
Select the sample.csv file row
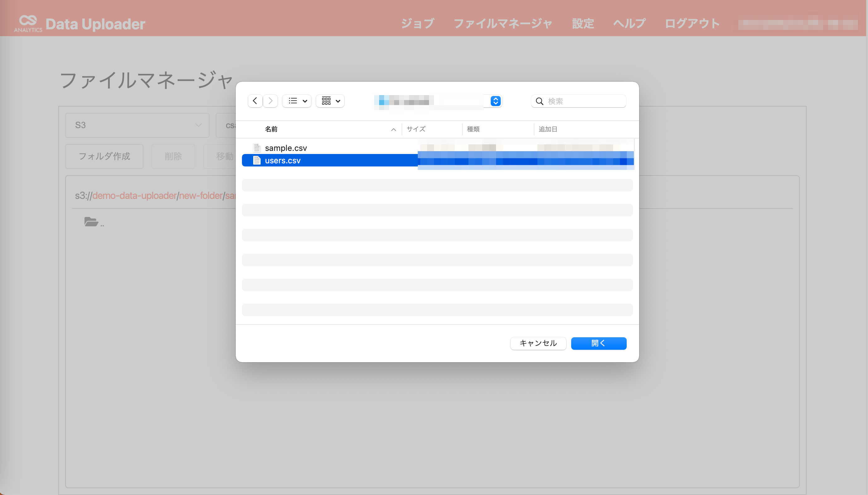point(286,147)
